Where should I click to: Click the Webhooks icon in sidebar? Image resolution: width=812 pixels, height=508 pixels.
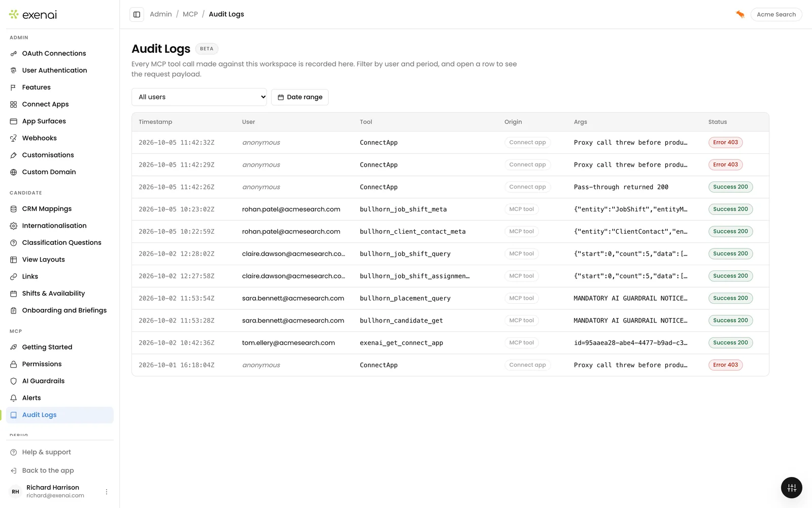click(14, 138)
